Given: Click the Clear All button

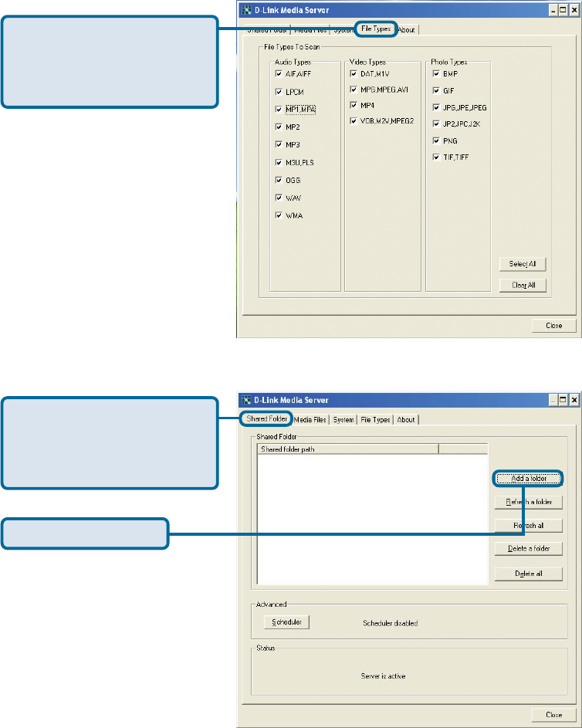Looking at the screenshot, I should 523,285.
